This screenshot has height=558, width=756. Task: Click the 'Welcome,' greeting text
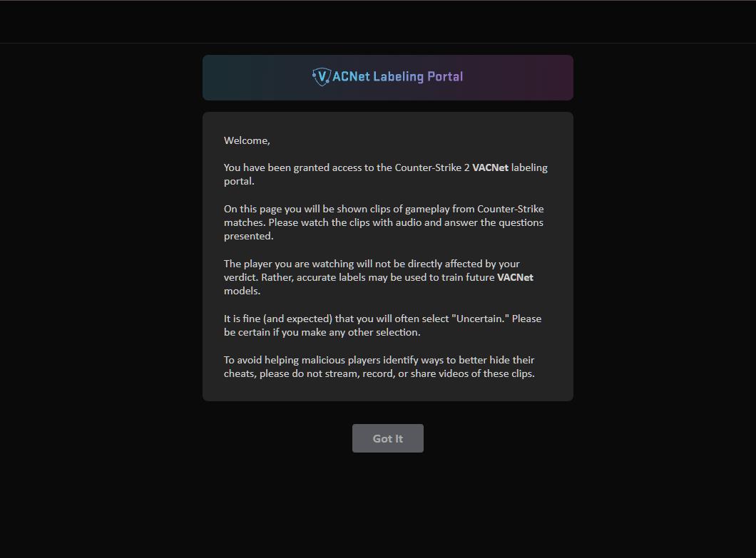click(x=247, y=140)
